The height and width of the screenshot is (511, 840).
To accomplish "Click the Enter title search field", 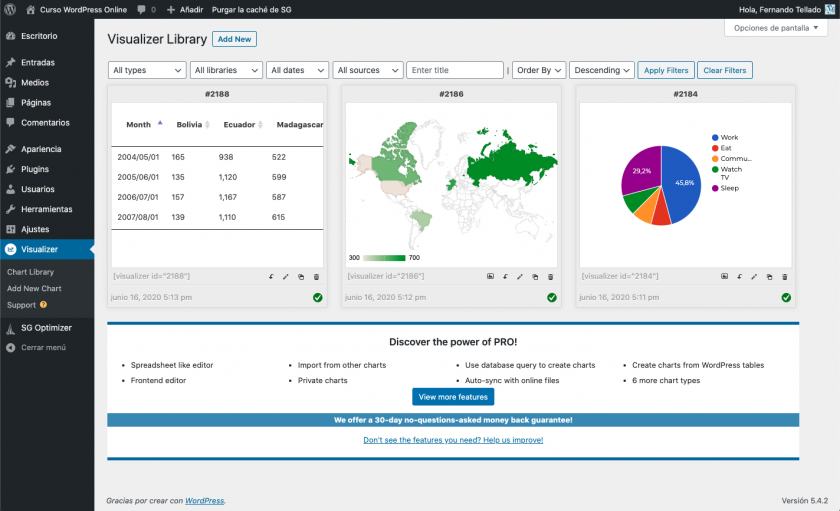I will [x=455, y=70].
